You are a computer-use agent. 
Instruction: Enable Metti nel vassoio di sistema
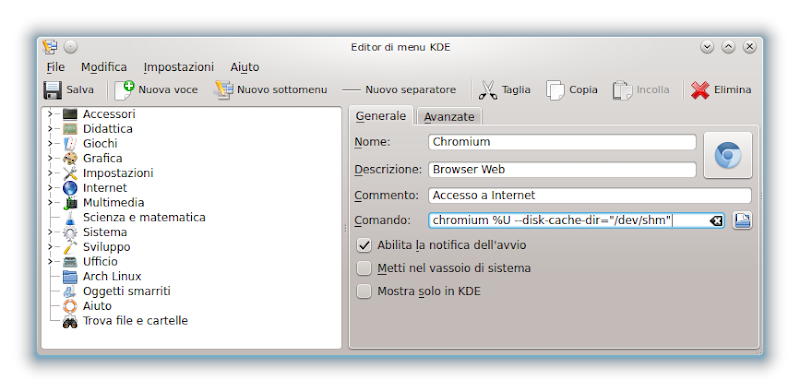(x=364, y=268)
